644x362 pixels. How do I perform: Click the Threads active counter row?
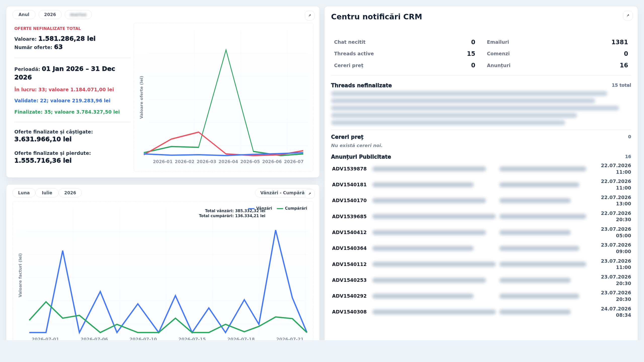click(405, 54)
